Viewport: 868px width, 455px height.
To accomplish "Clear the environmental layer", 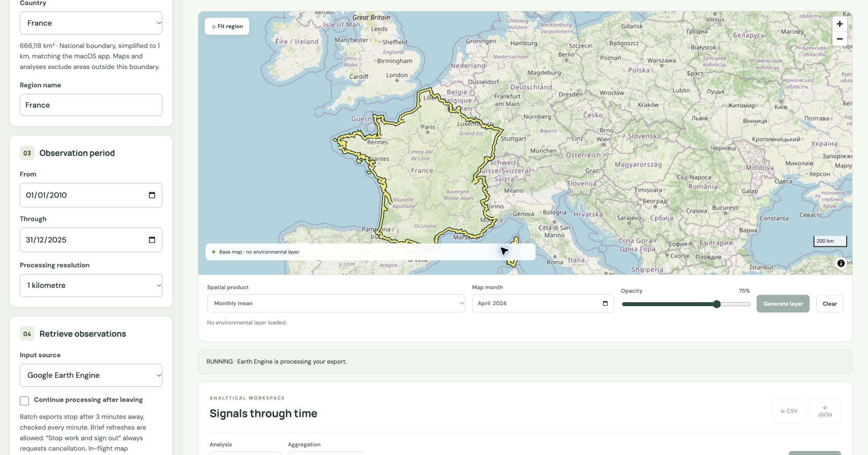I will (x=830, y=304).
